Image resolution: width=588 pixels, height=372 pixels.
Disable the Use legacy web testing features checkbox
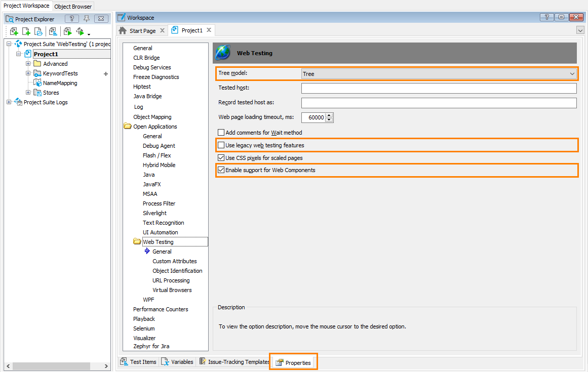coord(221,145)
